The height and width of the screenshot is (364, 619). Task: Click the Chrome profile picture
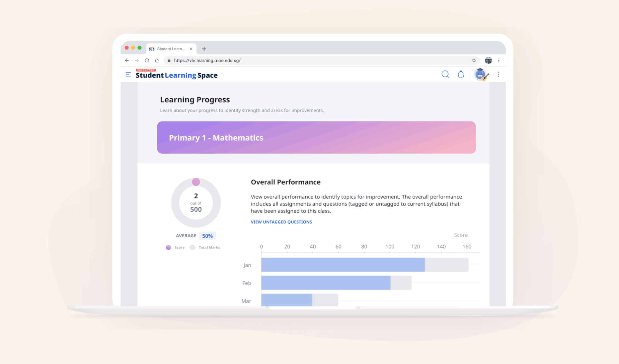[x=488, y=60]
